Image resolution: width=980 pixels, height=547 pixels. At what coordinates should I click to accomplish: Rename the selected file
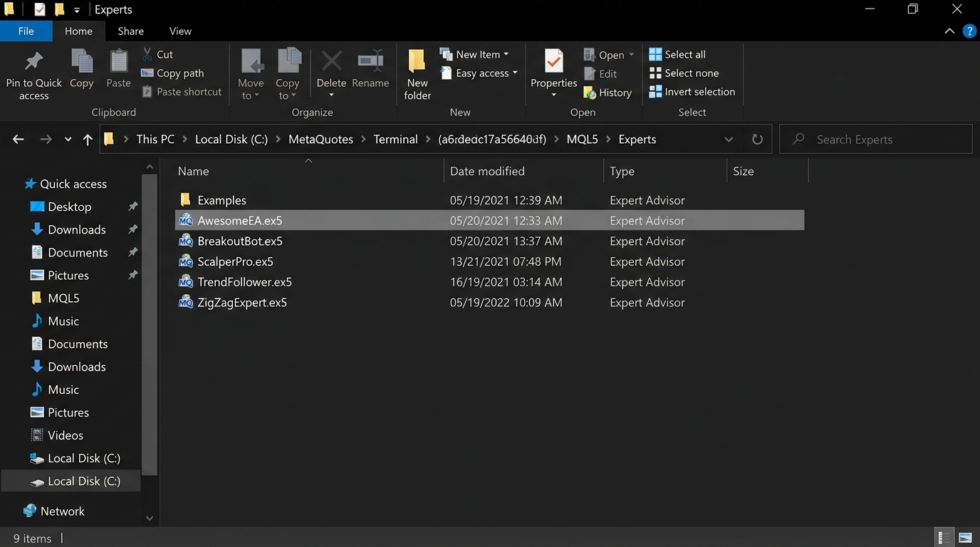[x=370, y=70]
